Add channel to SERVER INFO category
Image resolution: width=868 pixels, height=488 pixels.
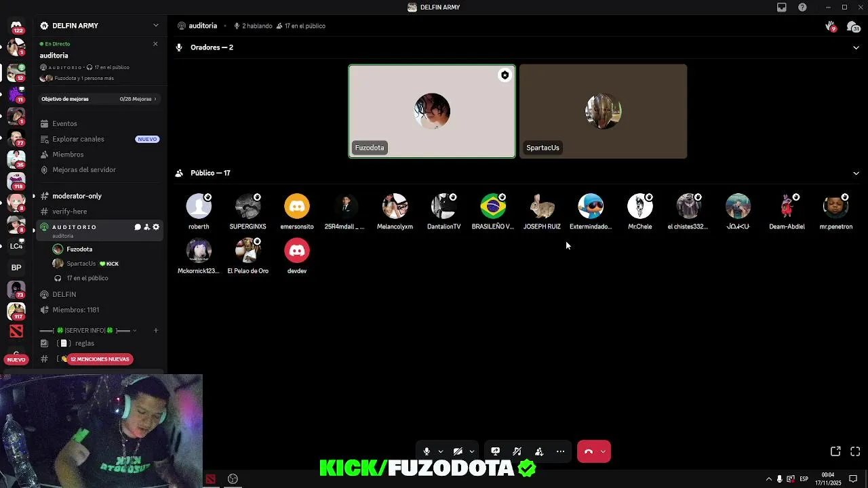click(156, 331)
